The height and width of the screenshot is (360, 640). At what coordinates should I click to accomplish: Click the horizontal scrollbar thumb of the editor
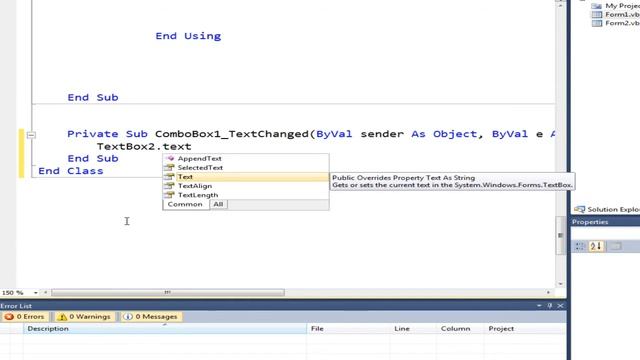[x=168, y=293]
